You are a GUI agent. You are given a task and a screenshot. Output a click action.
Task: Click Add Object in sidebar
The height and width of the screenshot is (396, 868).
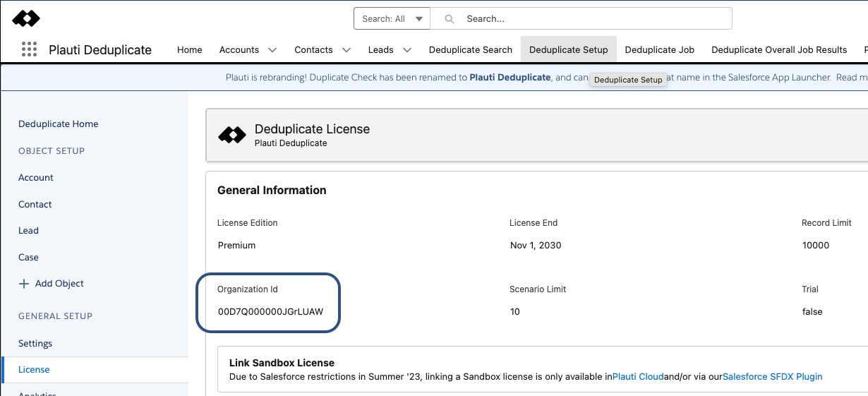click(x=59, y=284)
